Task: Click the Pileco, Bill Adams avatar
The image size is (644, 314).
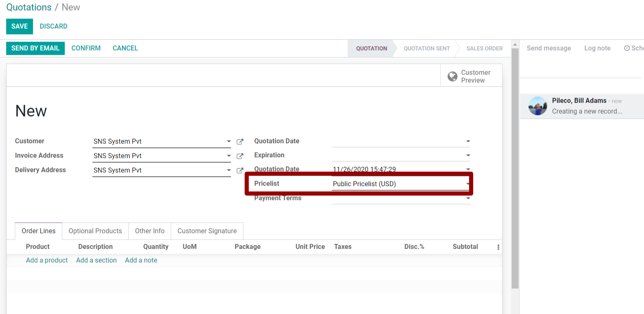Action: [x=538, y=106]
